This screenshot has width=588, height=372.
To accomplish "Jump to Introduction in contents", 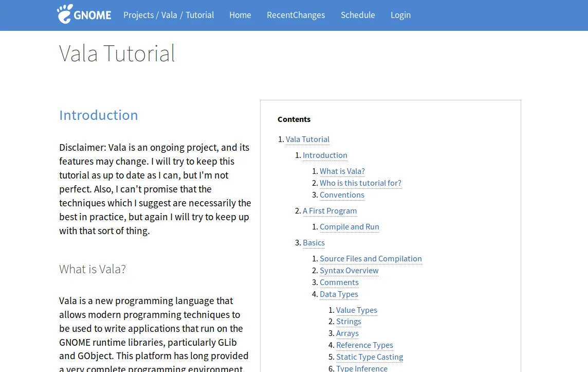I will 325,155.
